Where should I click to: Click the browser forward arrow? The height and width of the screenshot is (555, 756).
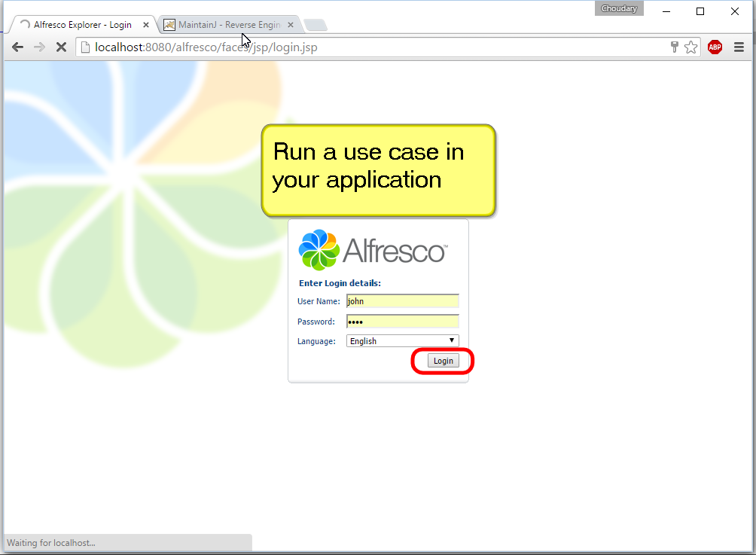point(39,47)
